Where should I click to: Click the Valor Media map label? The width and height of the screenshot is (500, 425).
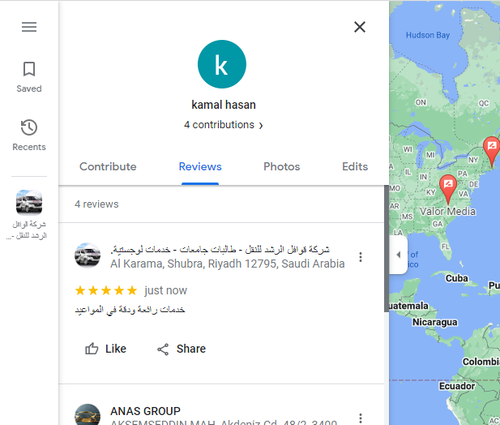click(447, 211)
